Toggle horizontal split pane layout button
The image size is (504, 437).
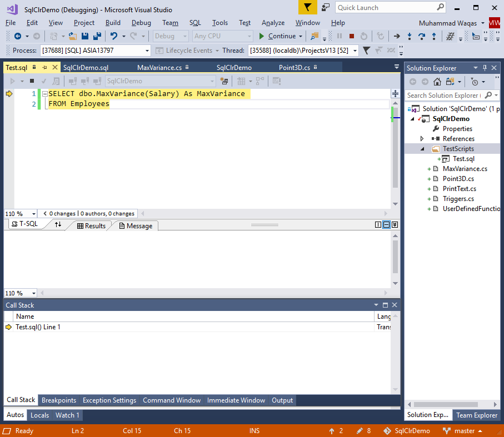(x=386, y=224)
